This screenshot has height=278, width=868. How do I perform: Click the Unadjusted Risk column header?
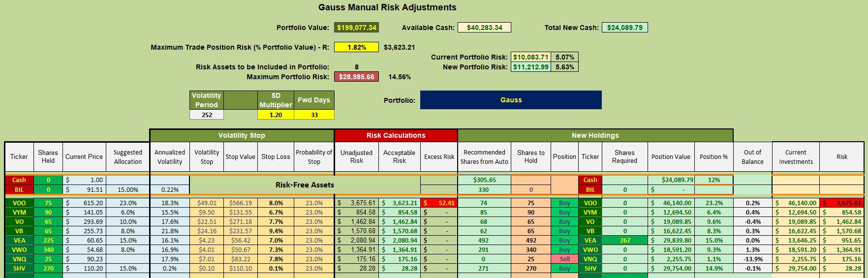coord(357,156)
